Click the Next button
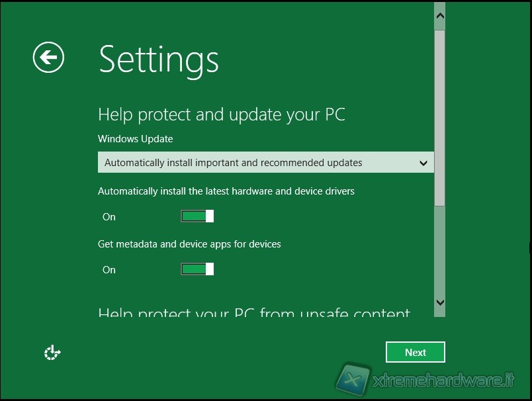Image resolution: width=532 pixels, height=401 pixels. [x=416, y=352]
